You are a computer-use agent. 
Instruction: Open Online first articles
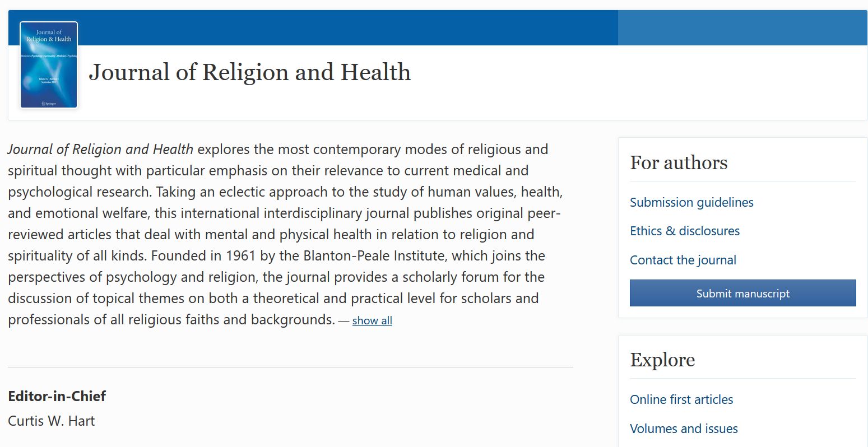[681, 399]
